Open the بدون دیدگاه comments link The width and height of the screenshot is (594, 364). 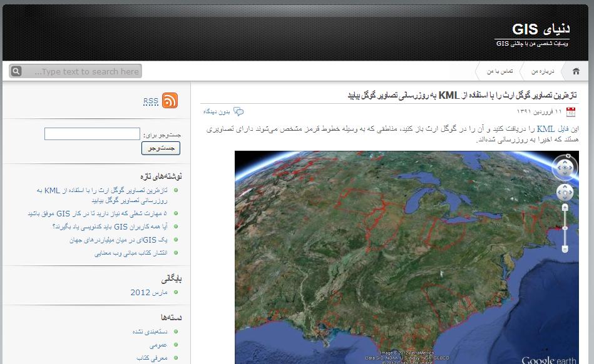point(216,112)
